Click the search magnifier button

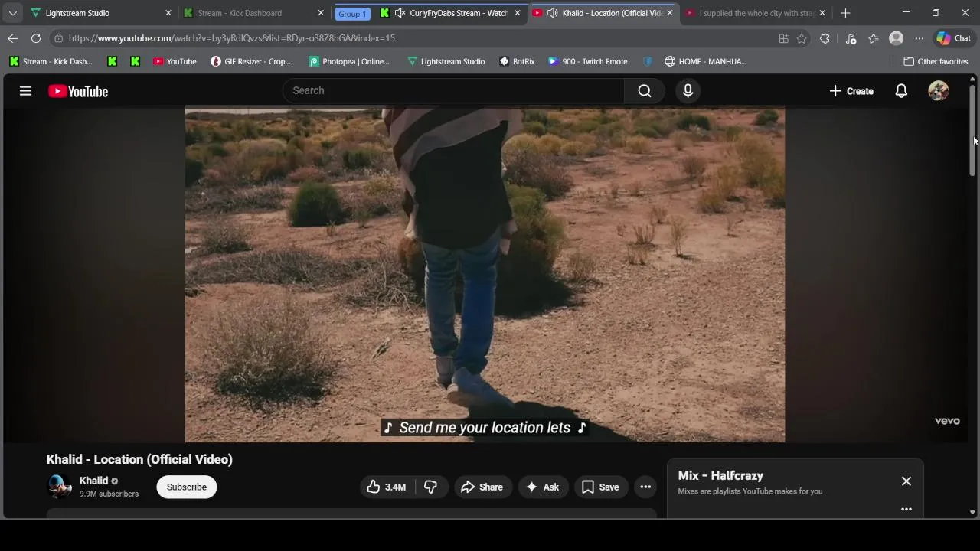645,91
